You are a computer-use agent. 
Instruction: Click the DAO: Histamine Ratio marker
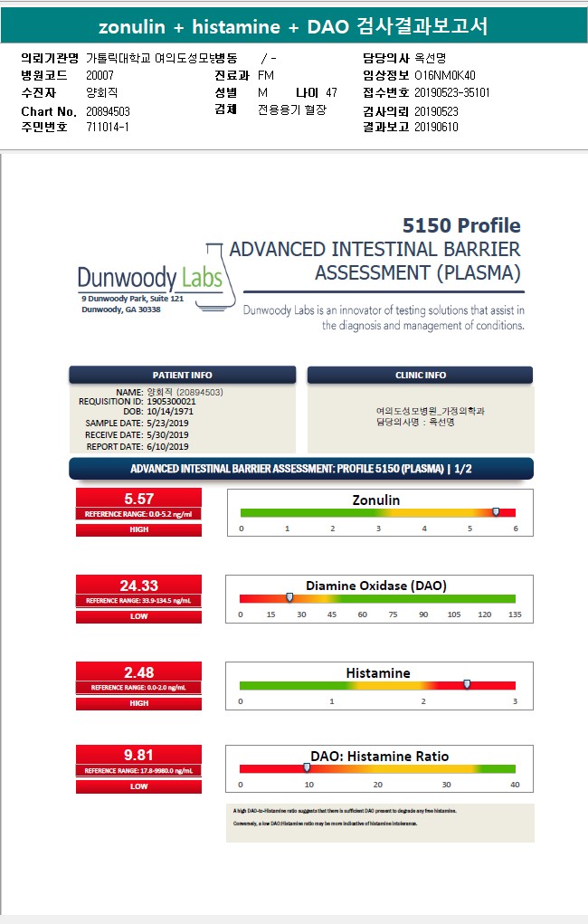coord(307,767)
